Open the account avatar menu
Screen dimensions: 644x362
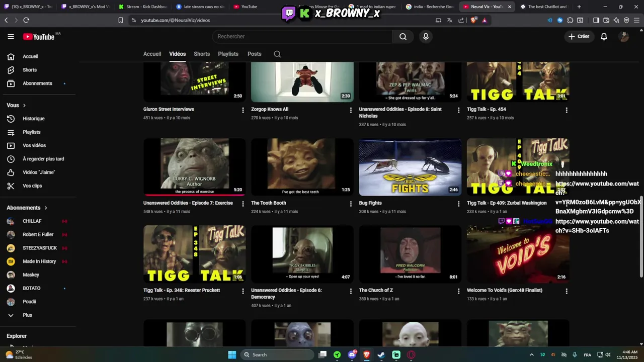coord(624,37)
